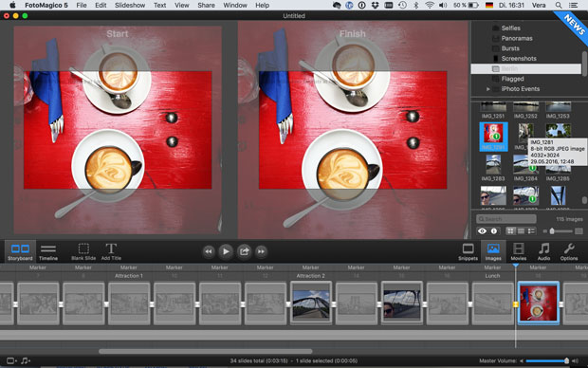This screenshot has height=368, width=588.
Task: Click the rewind playback button
Action: click(x=209, y=251)
